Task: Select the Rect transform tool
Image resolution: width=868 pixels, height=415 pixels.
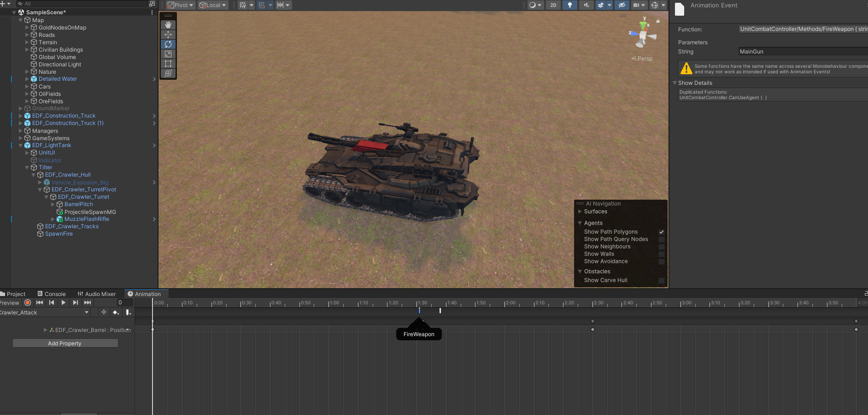Action: [x=168, y=64]
